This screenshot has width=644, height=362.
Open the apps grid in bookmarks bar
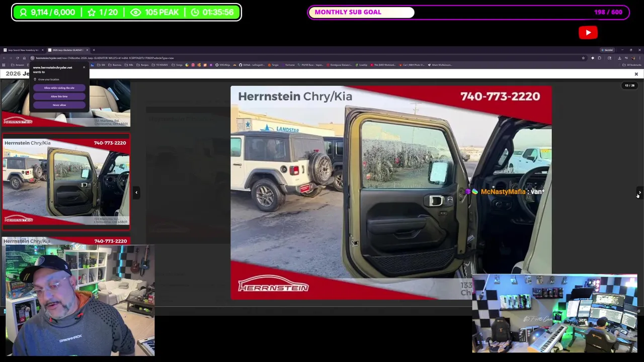(4, 65)
